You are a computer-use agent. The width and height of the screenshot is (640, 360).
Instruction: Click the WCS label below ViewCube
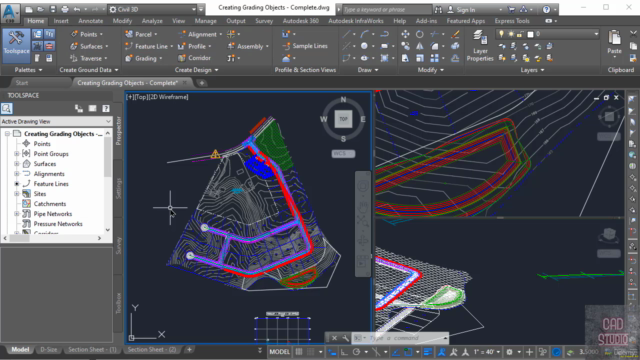[343, 153]
